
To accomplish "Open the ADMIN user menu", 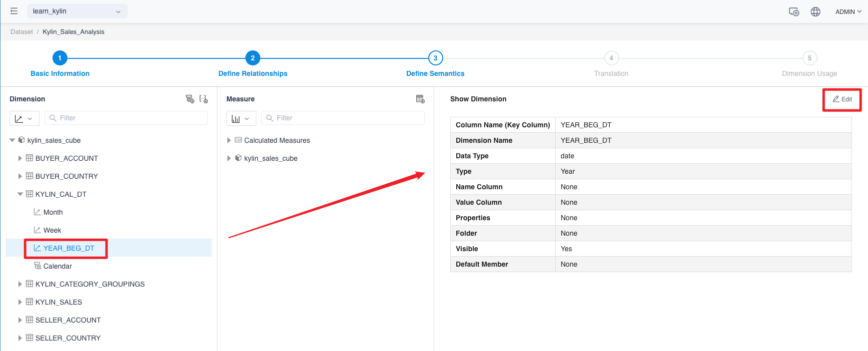I will tap(848, 11).
